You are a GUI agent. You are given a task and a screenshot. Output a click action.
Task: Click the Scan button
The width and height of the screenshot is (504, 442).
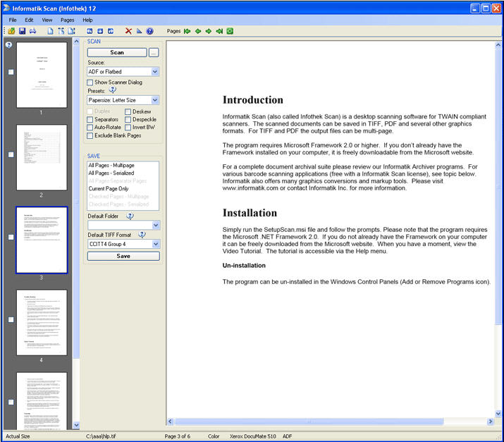coord(117,52)
